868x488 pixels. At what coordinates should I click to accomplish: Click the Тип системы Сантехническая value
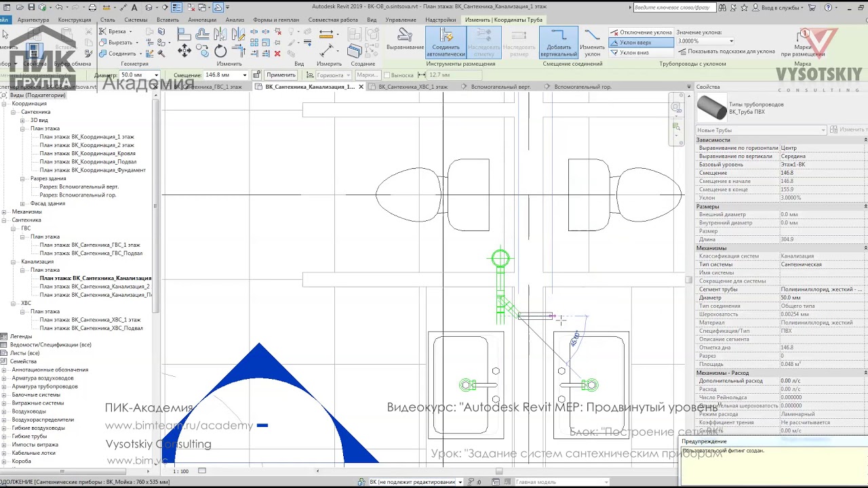point(823,264)
